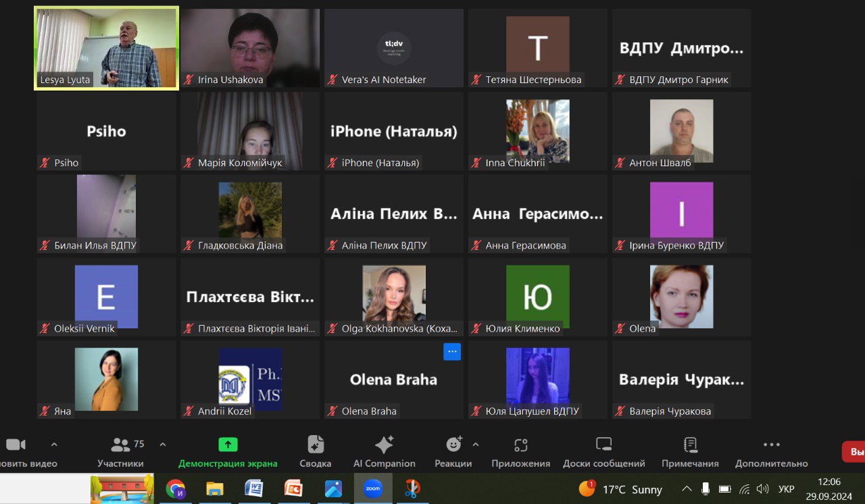Select iPhone (Наталья) participant tile
The image size is (865, 504).
tap(394, 131)
